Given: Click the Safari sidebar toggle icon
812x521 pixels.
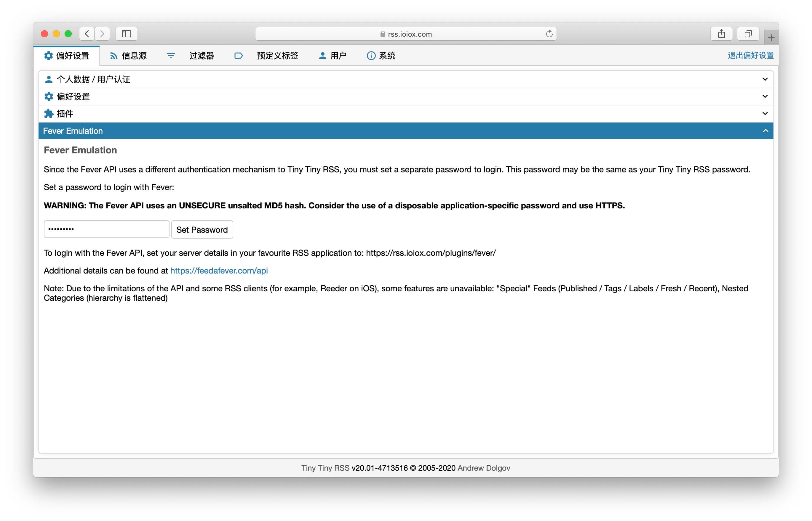Looking at the screenshot, I should (126, 34).
